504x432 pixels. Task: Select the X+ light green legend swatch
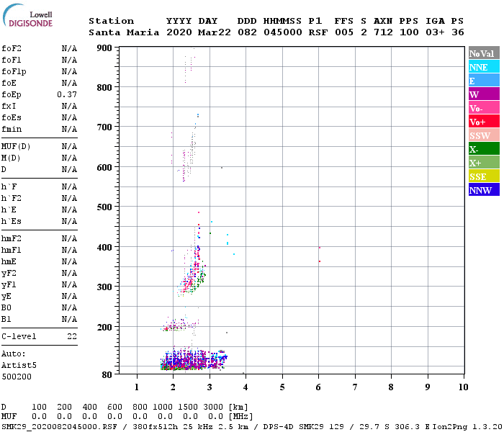(x=484, y=162)
